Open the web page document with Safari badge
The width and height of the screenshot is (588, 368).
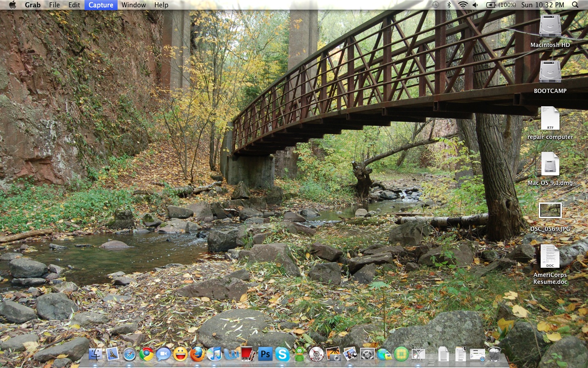click(477, 354)
